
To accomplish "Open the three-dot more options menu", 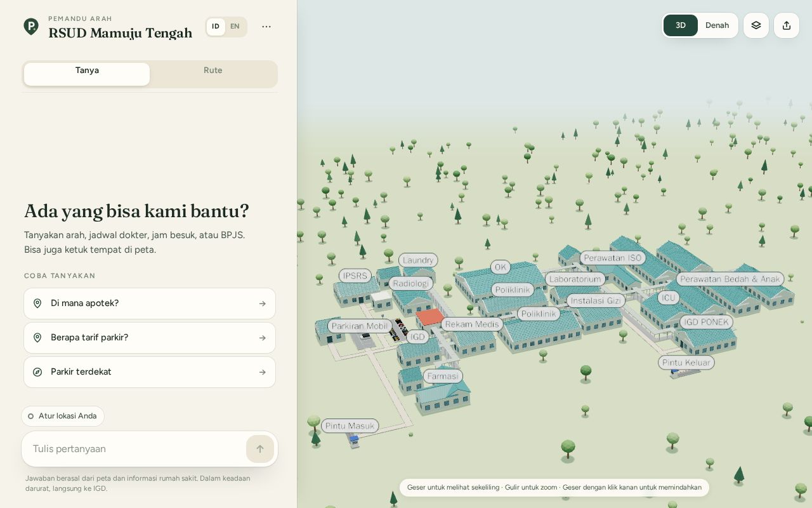I will pos(266,27).
